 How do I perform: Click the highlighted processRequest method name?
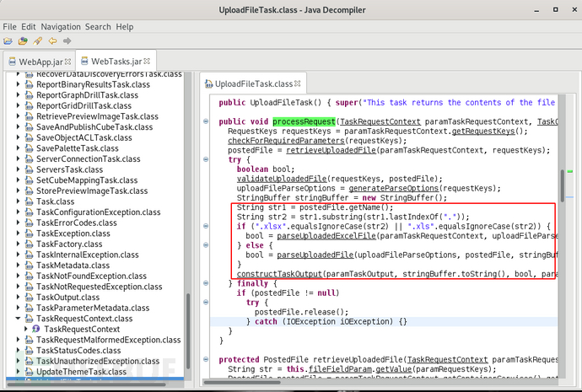tap(304, 121)
